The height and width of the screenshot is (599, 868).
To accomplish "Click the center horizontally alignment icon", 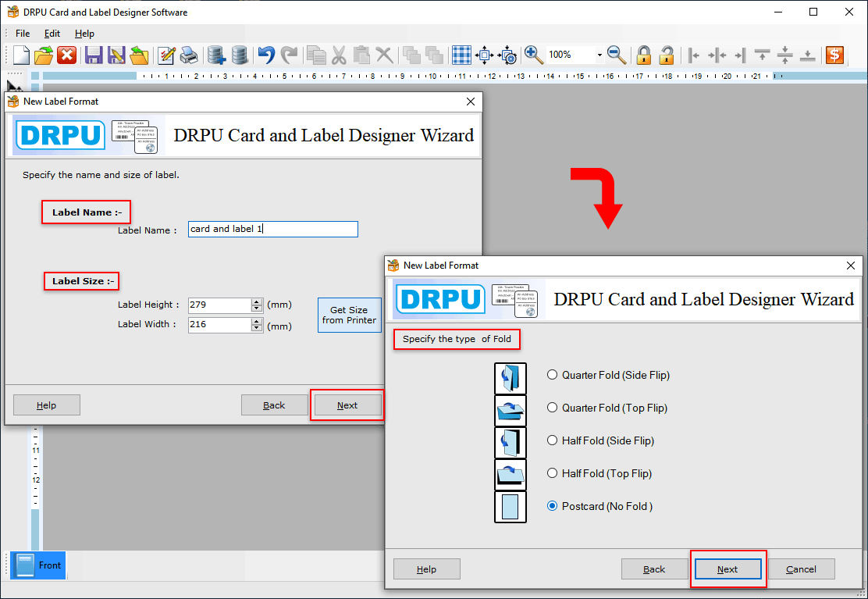I will click(x=717, y=55).
